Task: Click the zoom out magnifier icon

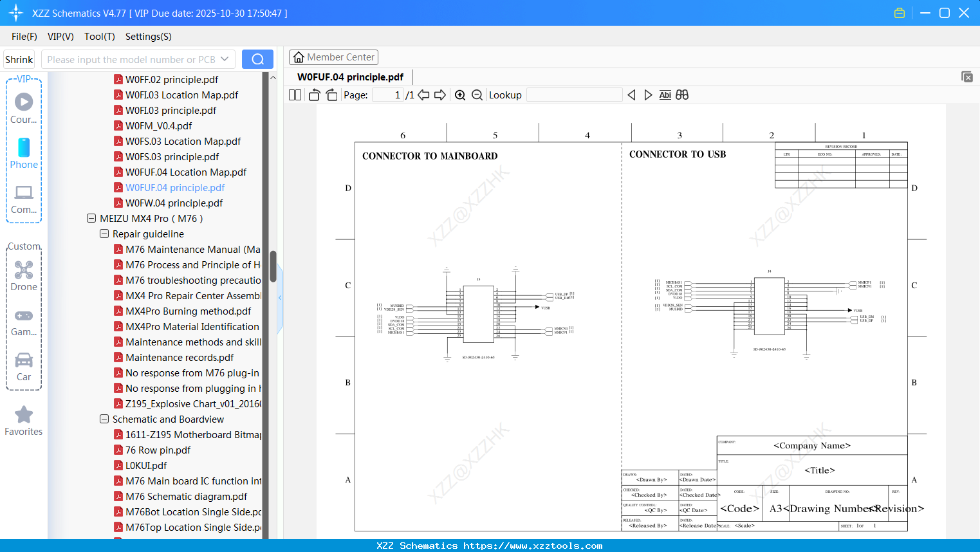Action: click(477, 95)
